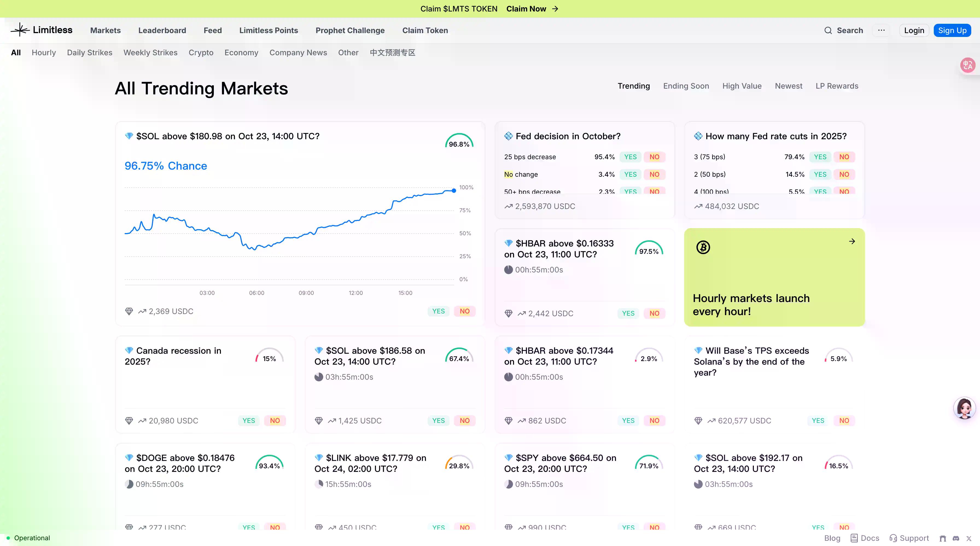Open Docs from the footer
The width and height of the screenshot is (980, 546).
click(865, 538)
